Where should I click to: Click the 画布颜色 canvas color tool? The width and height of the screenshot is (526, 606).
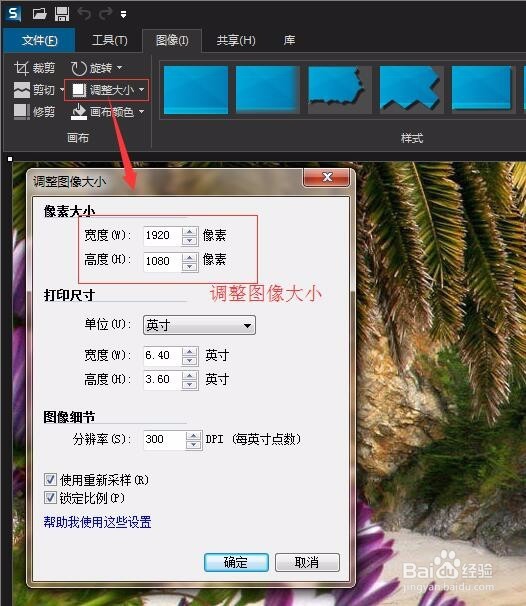(x=102, y=112)
